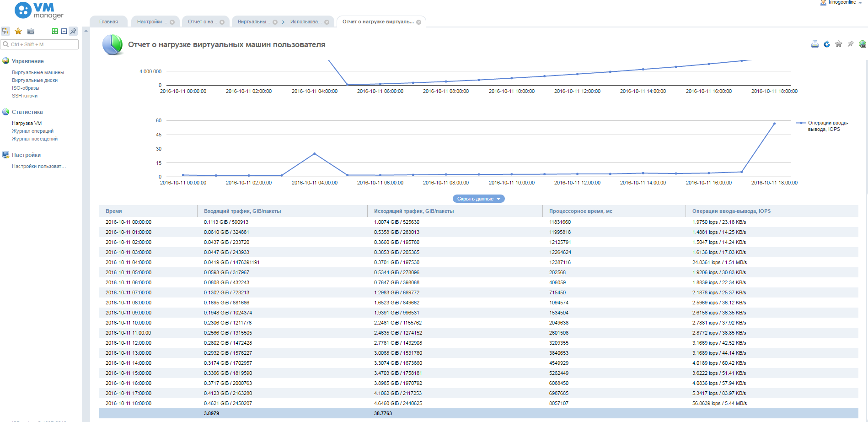Close the Отчет о на... tab
Image resolution: width=868 pixels, height=422 pixels.
(x=222, y=22)
